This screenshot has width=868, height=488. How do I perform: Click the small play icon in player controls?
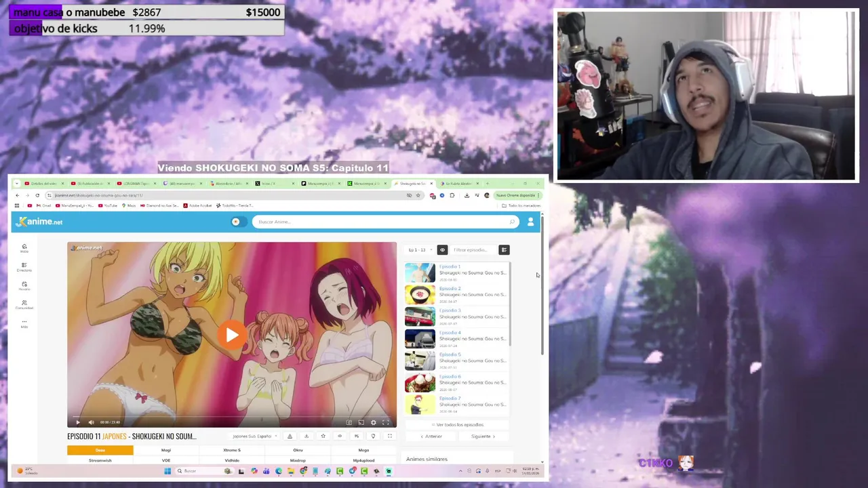[77, 422]
